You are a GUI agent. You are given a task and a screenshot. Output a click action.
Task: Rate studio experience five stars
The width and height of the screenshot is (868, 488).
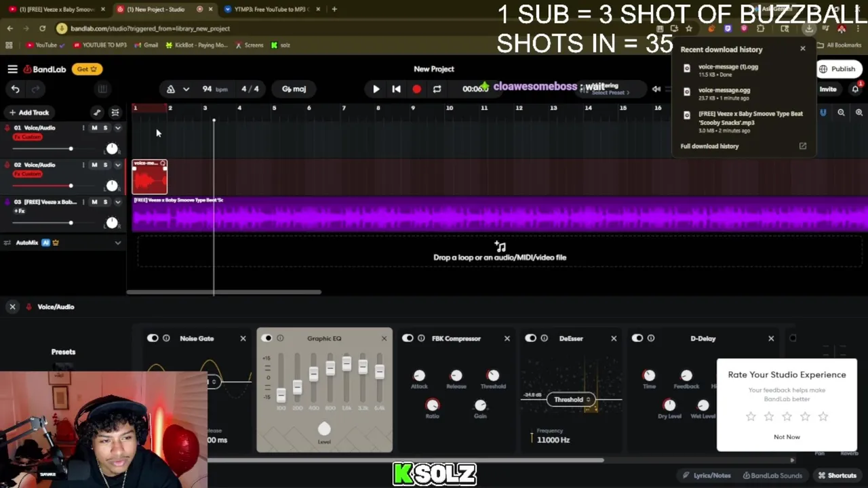point(823,417)
